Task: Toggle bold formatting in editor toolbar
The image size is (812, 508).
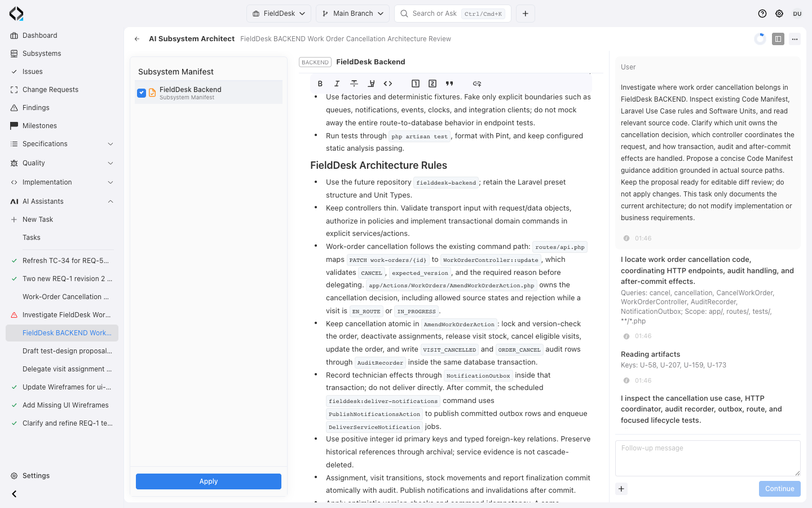Action: 320,84
